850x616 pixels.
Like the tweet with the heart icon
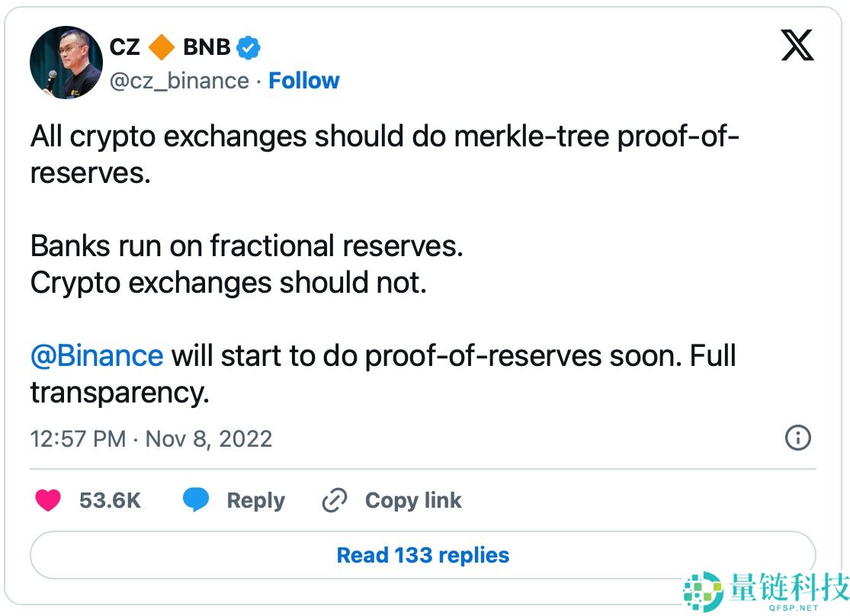pos(48,500)
